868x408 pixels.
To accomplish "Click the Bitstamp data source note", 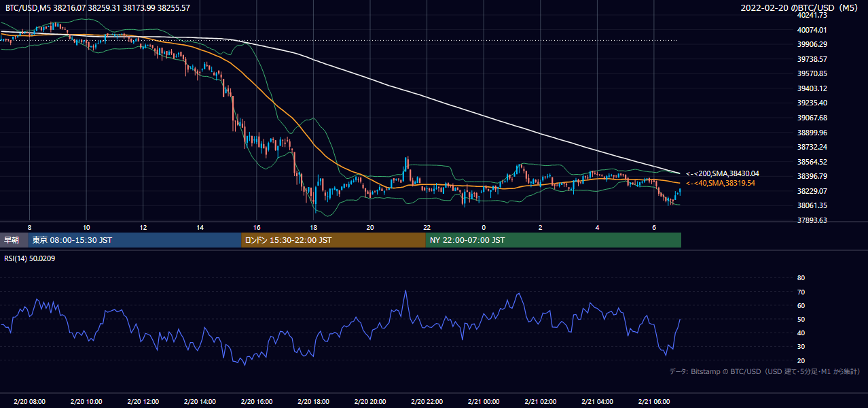I will point(765,371).
